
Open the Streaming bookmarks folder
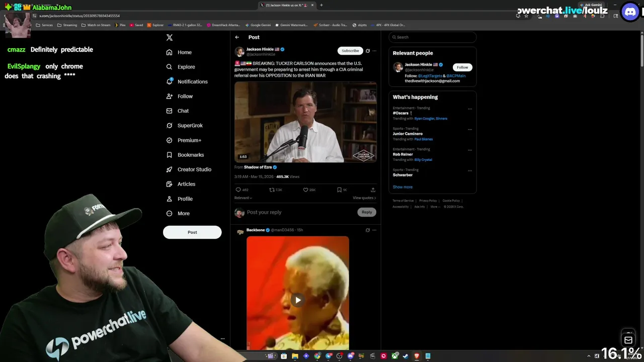[67, 25]
